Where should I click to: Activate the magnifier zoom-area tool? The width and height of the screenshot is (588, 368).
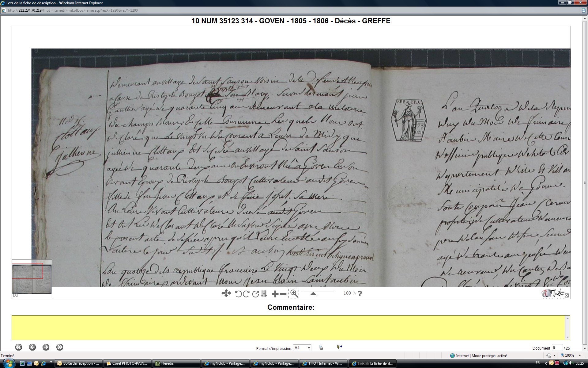click(294, 293)
